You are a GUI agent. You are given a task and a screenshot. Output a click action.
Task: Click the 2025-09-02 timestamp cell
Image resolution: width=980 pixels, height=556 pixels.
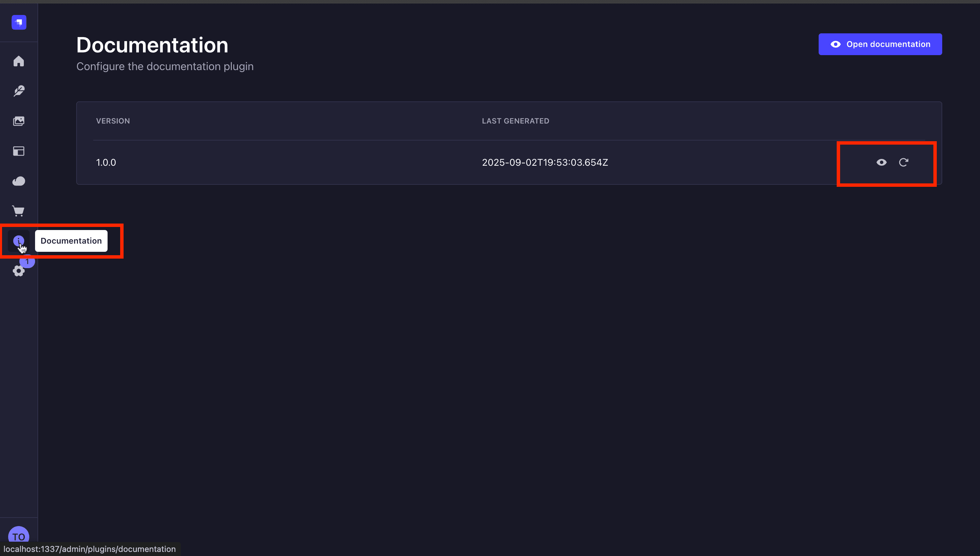545,162
